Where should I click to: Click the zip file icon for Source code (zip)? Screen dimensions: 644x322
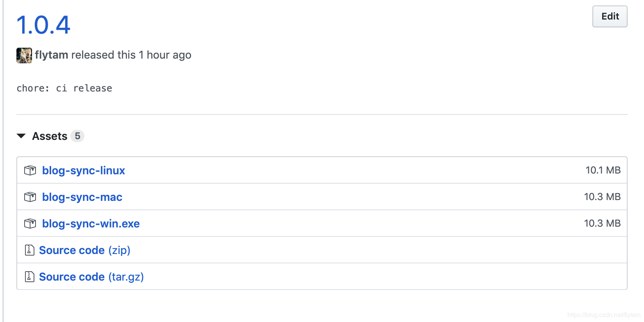click(30, 250)
